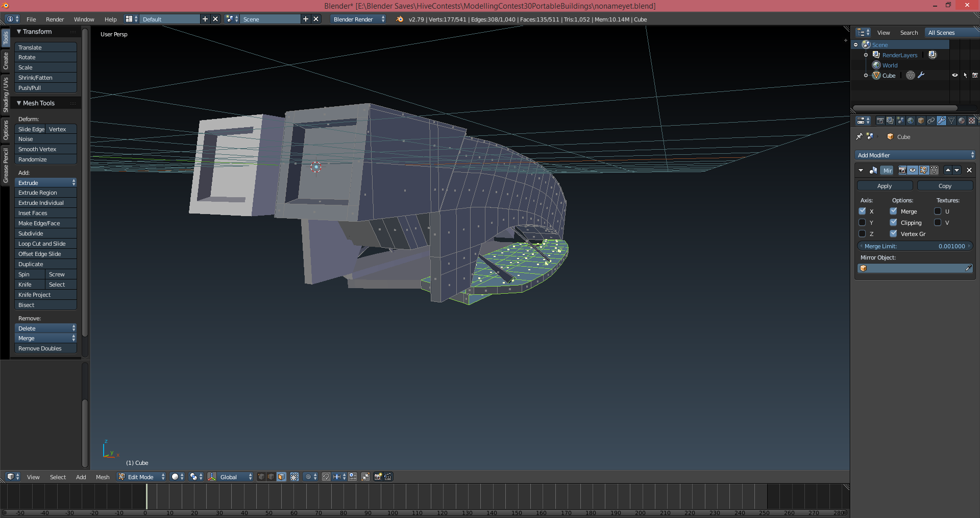Toggle the U textures checkbox

click(938, 211)
